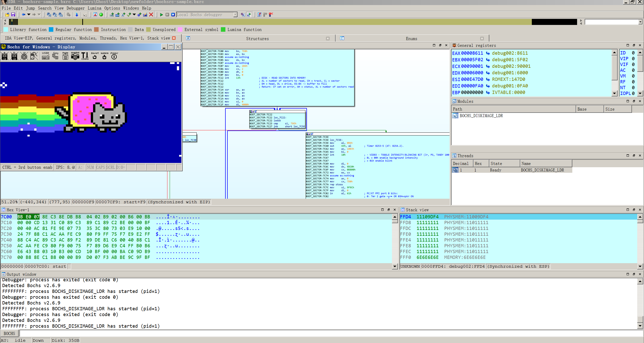Click the BOCHS command input field
This screenshot has width=644, height=343.
[327, 333]
